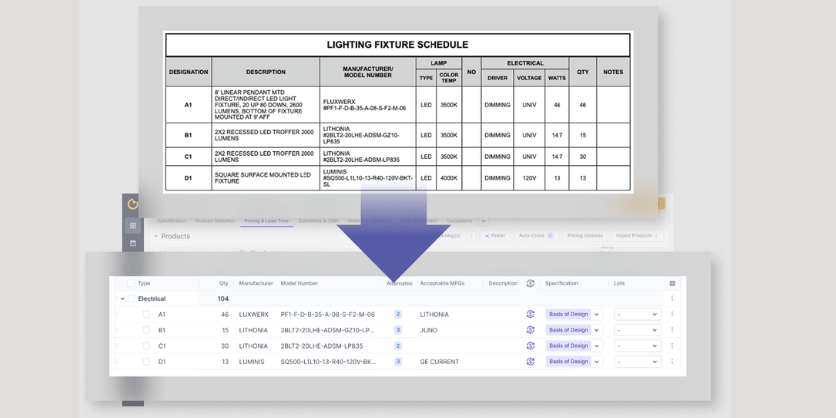This screenshot has width=836, height=418.
Task: Click LUXWERX manufacturer cell
Action: click(254, 314)
